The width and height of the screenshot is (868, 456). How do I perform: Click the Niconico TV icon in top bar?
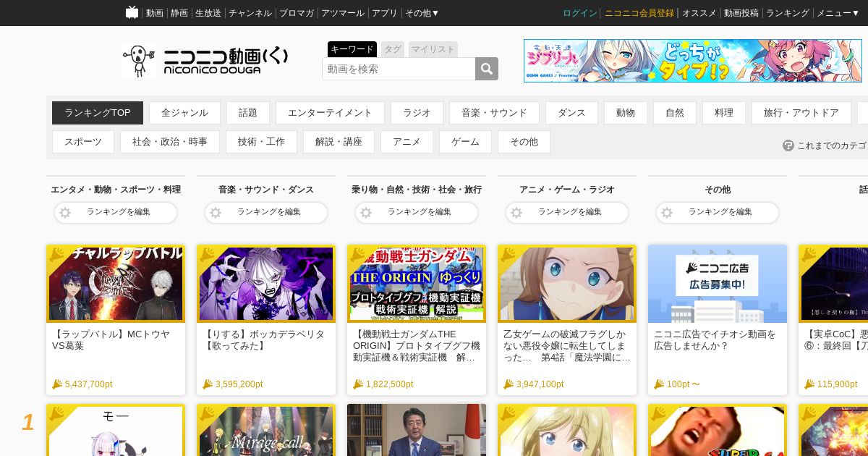click(x=132, y=12)
